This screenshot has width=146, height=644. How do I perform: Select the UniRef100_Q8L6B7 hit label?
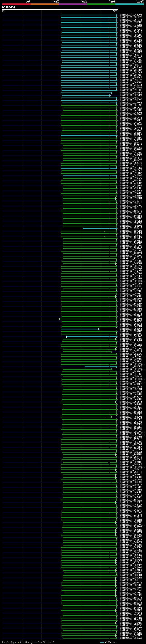coord(131,70)
